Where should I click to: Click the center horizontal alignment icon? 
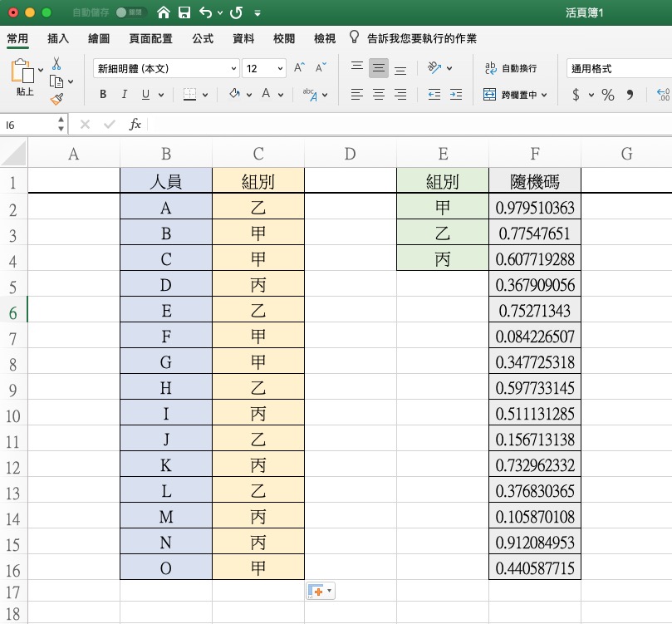coord(379,95)
